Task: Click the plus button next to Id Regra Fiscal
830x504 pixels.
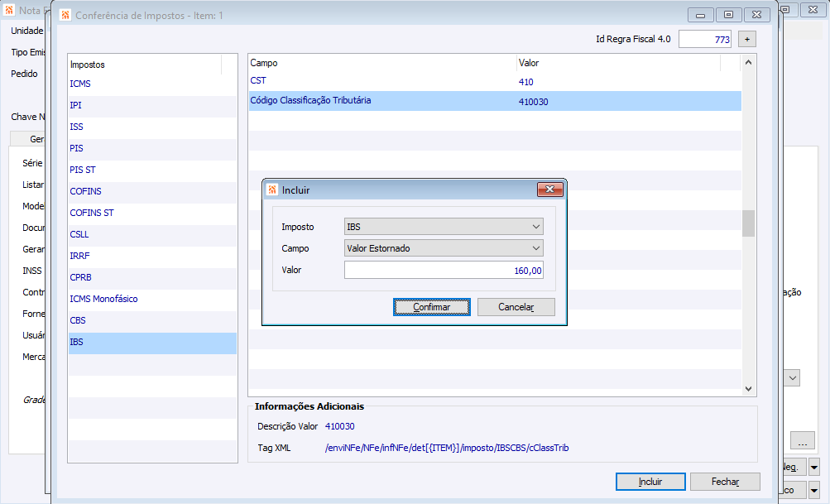Action: [747, 39]
